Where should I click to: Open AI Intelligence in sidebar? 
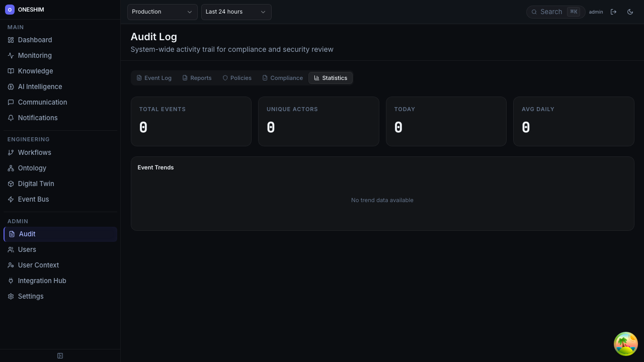point(40,86)
